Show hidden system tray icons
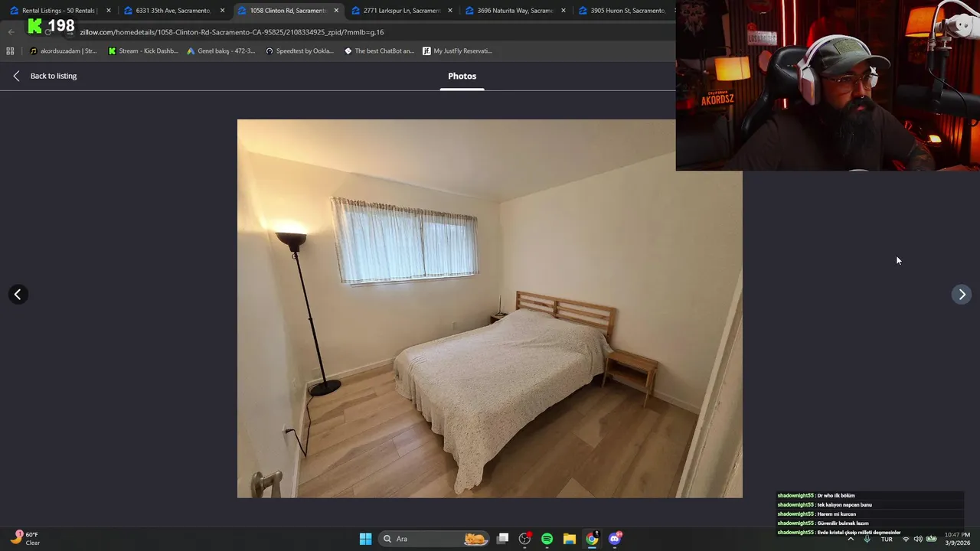This screenshot has width=980, height=551. pyautogui.click(x=851, y=539)
